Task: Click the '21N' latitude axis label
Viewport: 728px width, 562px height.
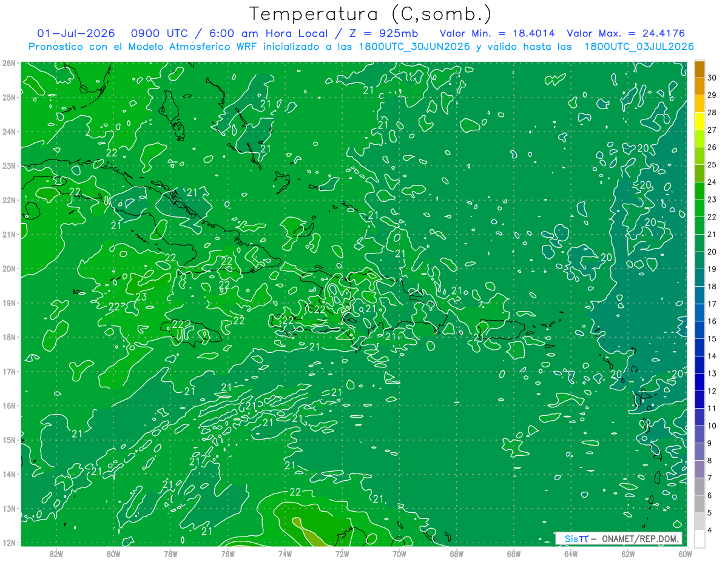Action: (x=8, y=234)
